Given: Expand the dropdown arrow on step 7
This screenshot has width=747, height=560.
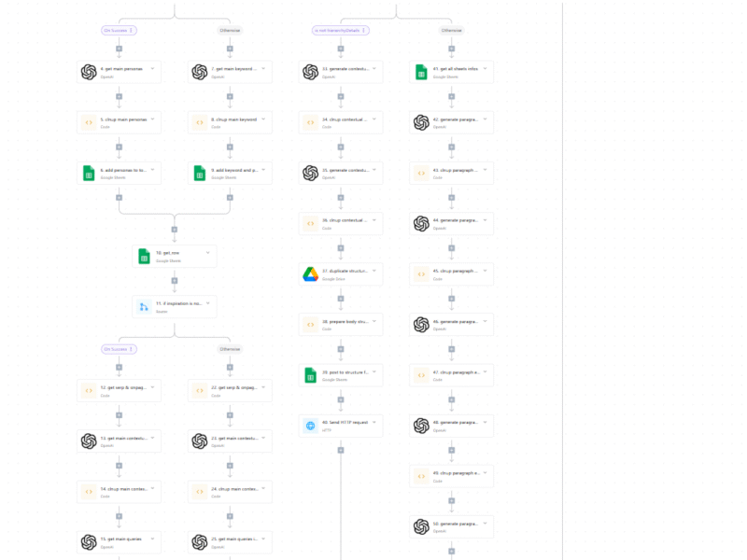Looking at the screenshot, I should (x=263, y=68).
